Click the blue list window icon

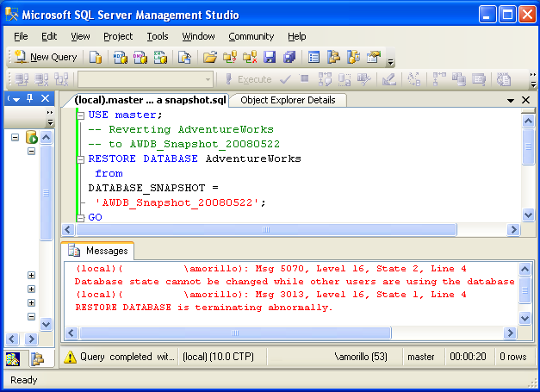tap(313, 57)
